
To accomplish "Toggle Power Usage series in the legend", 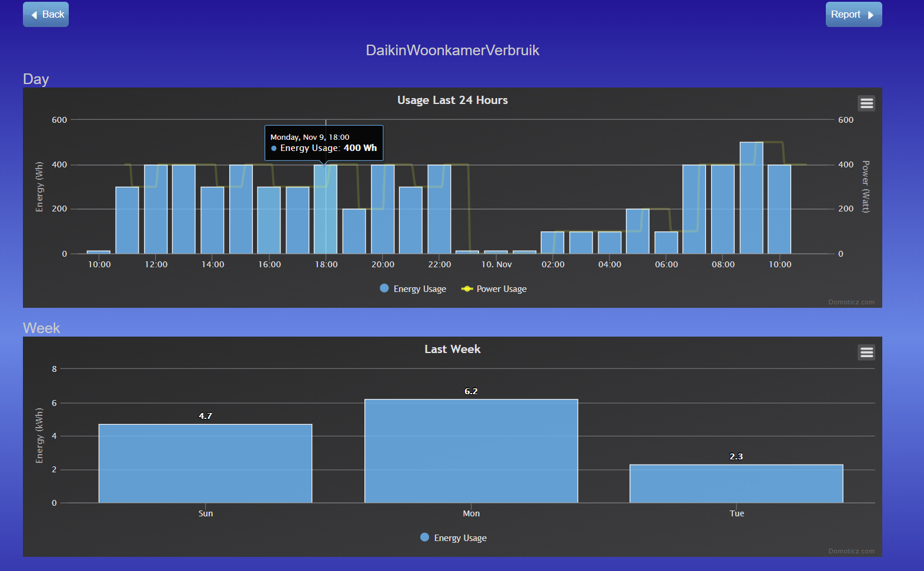I will pyautogui.click(x=494, y=288).
